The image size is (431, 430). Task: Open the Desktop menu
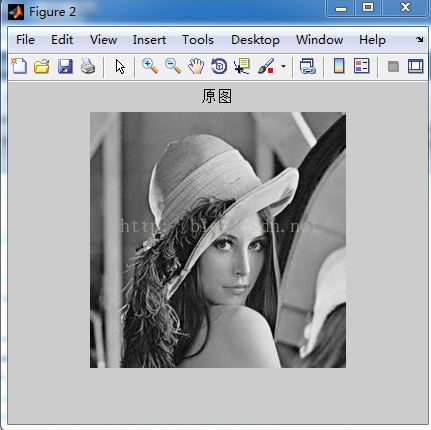tap(255, 40)
